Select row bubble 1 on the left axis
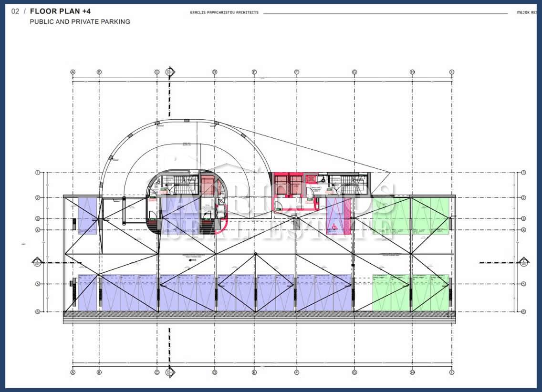 37,173
